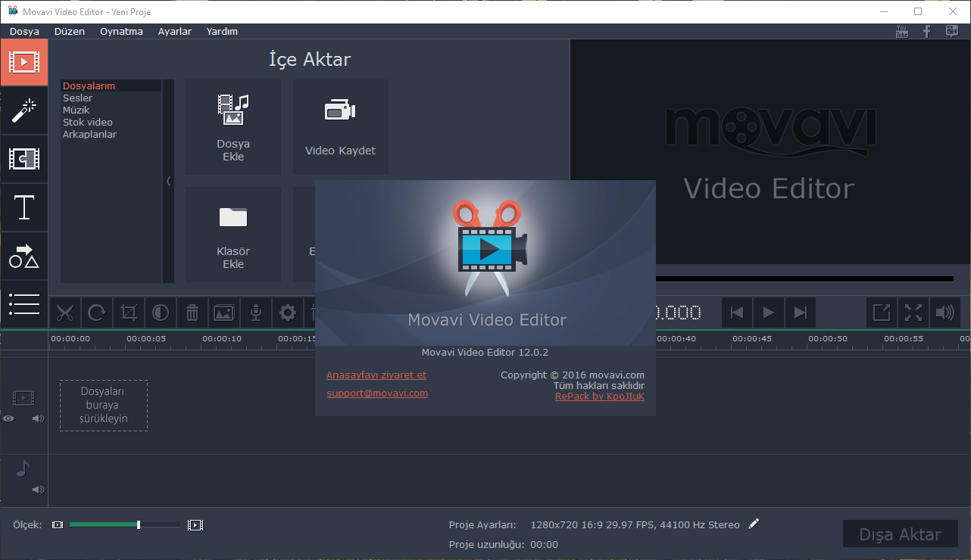Open the Dosya menu
This screenshot has height=560, width=971.
(24, 31)
